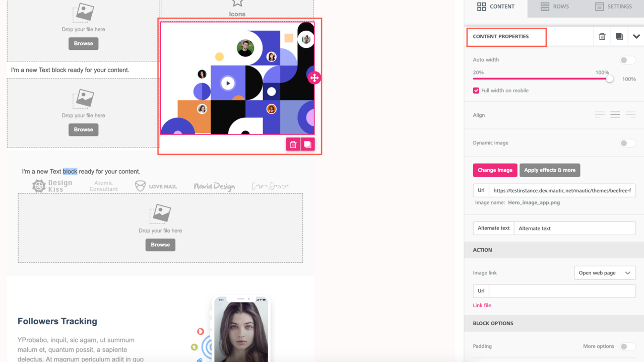Enable the Dynamic image toggle

pyautogui.click(x=627, y=143)
